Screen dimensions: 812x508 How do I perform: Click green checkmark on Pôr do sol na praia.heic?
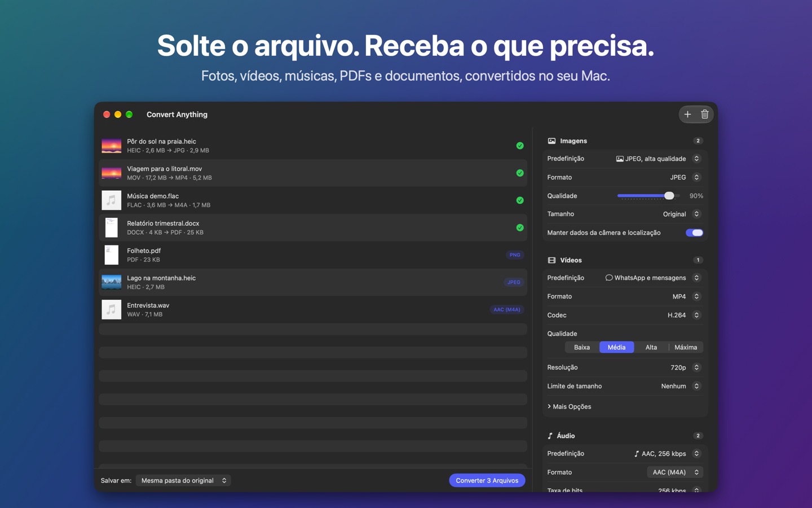(x=520, y=146)
